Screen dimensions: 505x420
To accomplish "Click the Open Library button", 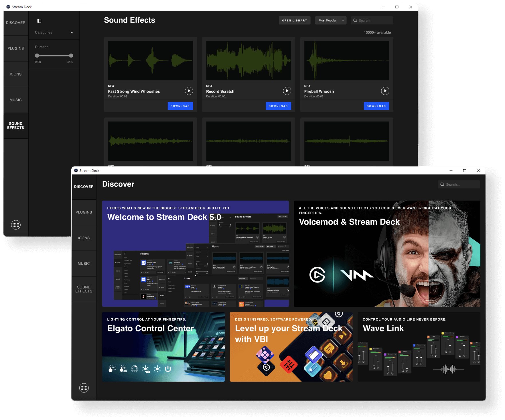I will 295,20.
